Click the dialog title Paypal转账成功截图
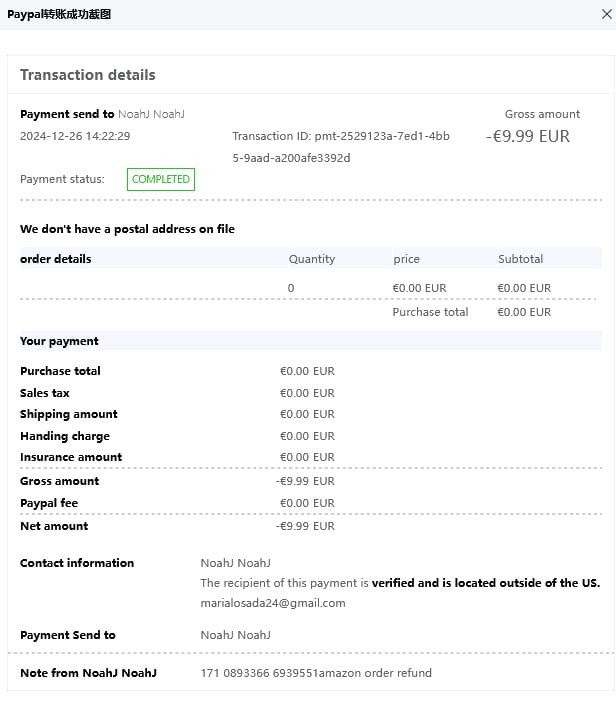This screenshot has height=712, width=616. [x=59, y=14]
